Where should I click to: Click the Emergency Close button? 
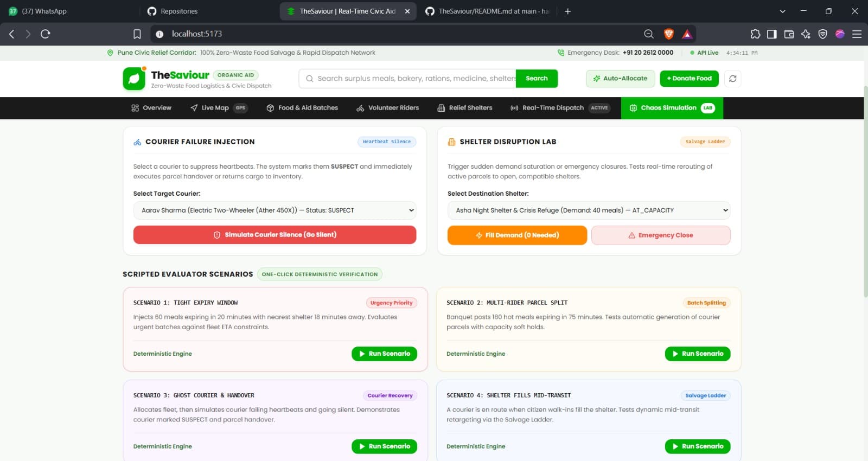661,235
